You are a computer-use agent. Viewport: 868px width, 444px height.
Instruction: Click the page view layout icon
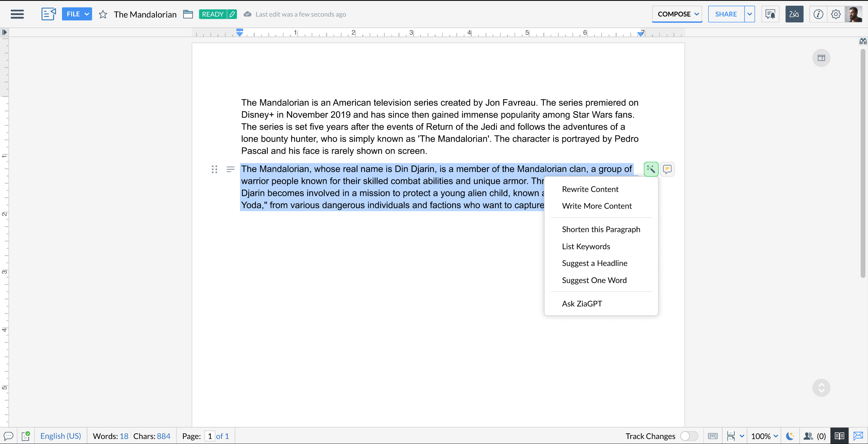[x=731, y=436]
